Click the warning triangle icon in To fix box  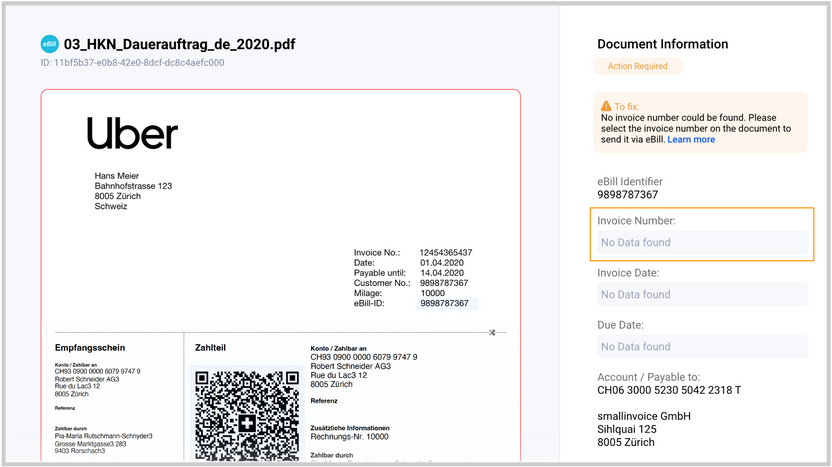[606, 106]
